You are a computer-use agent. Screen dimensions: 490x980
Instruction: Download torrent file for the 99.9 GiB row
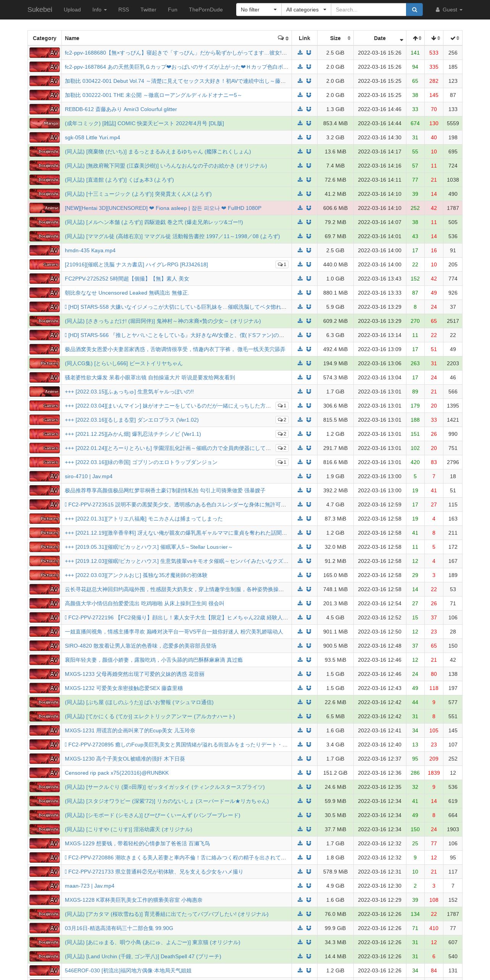tap(300, 928)
